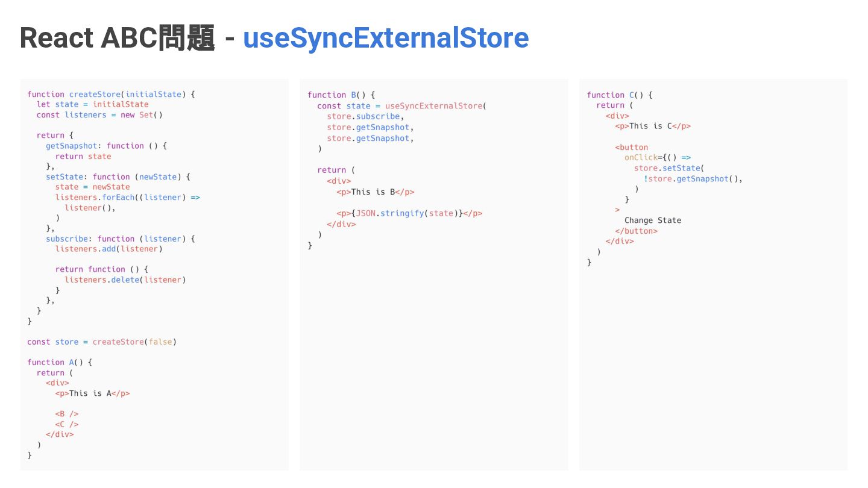This screenshot has height=488, width=868.
Task: Click the "function C() {" declaration
Action: pyautogui.click(x=620, y=95)
